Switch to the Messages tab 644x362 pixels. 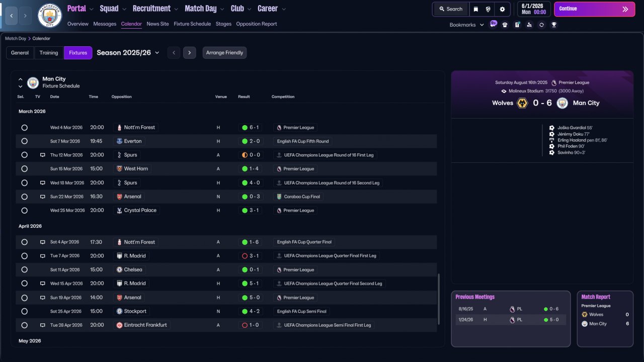click(x=105, y=24)
